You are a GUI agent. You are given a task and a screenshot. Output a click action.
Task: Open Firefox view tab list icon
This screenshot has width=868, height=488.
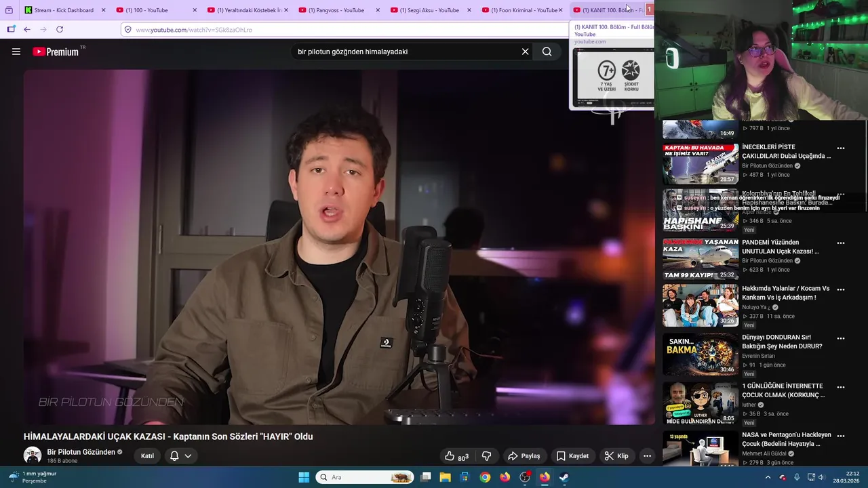pyautogui.click(x=9, y=10)
